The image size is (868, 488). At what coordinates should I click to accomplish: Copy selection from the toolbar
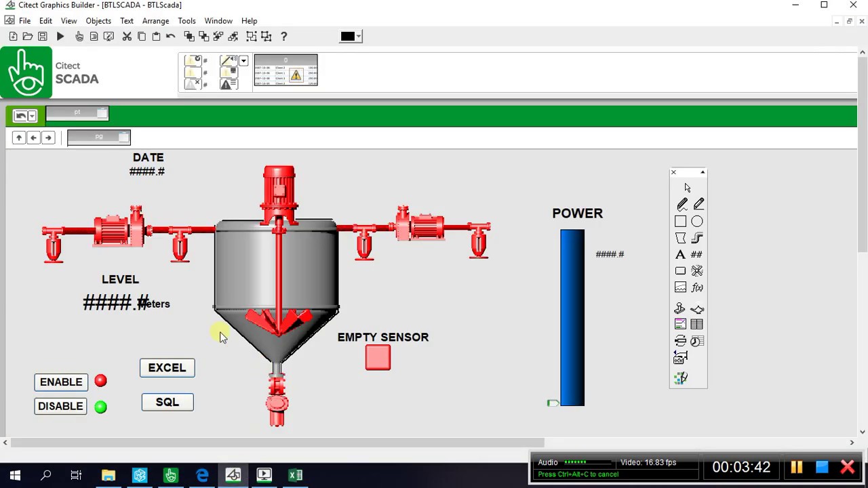pos(142,37)
